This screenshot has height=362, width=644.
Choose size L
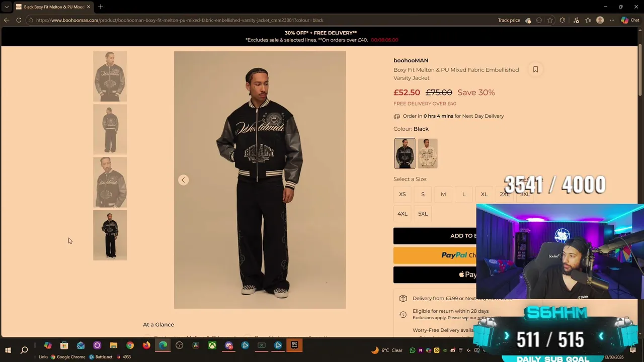(x=464, y=194)
